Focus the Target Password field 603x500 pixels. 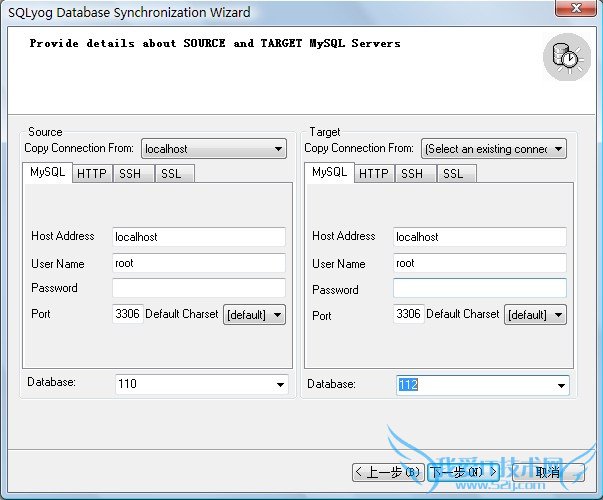tap(480, 288)
